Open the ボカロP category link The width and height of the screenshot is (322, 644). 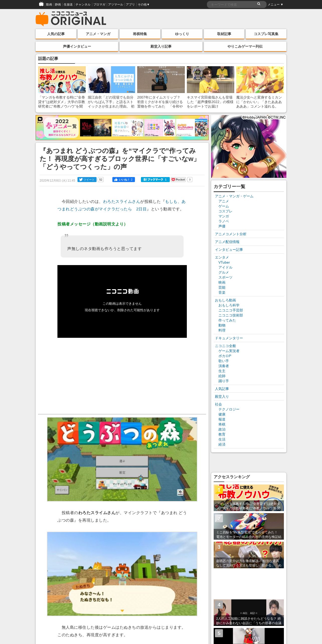(x=225, y=356)
